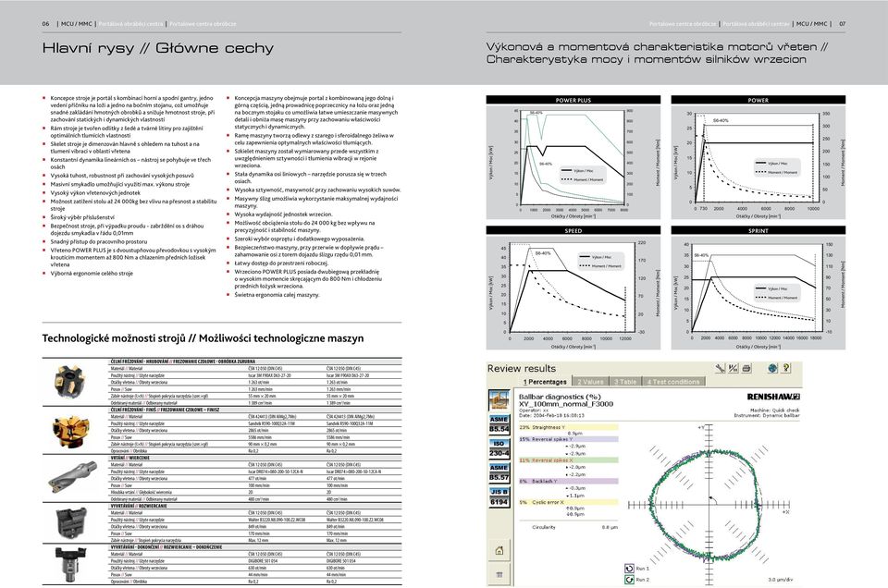
Task: Click the gold finishing face mill thumbnail
Action: (x=70, y=430)
